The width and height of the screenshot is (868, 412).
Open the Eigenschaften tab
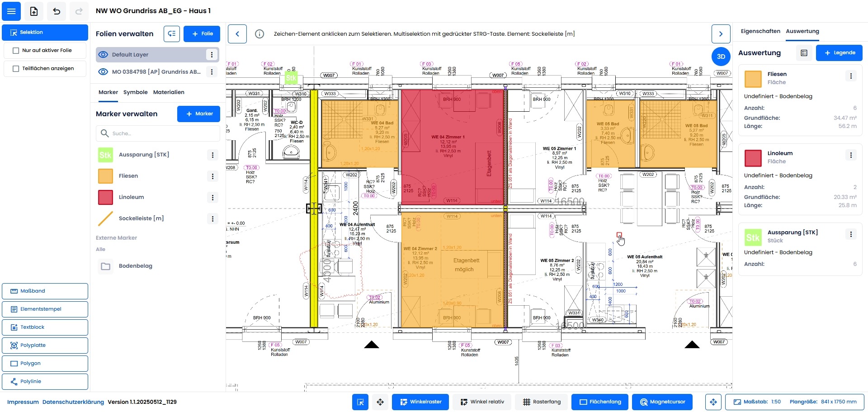coord(760,31)
